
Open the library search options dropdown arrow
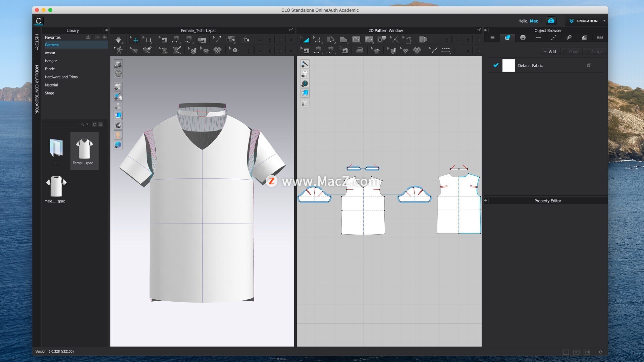click(87, 124)
